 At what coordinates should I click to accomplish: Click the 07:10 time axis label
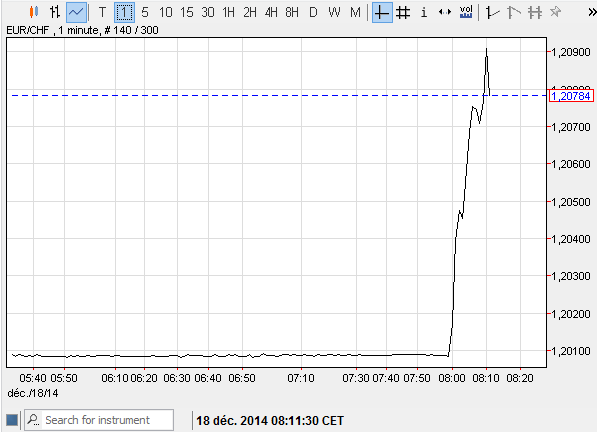coord(301,378)
